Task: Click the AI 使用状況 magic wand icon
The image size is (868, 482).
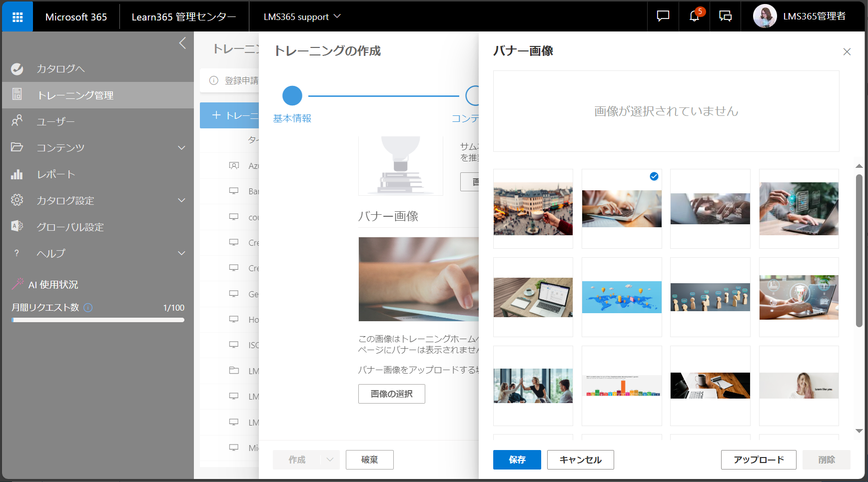Action: [x=18, y=284]
